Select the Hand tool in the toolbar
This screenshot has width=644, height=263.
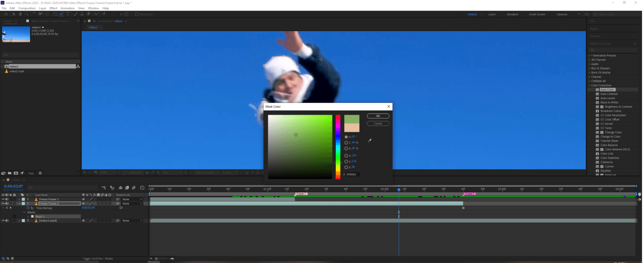(x=20, y=14)
